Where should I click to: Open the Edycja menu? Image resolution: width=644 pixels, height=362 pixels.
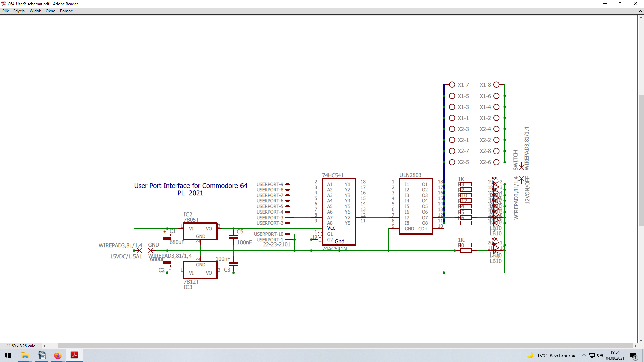19,11
